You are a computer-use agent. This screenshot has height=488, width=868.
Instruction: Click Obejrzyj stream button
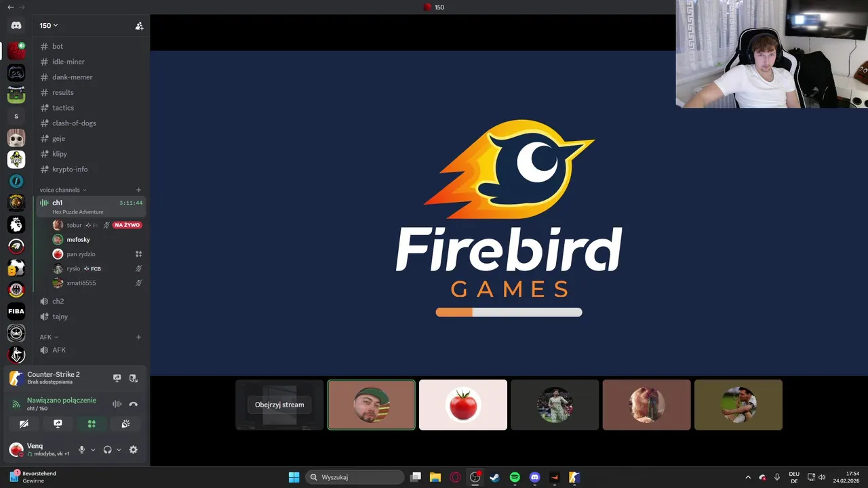279,405
